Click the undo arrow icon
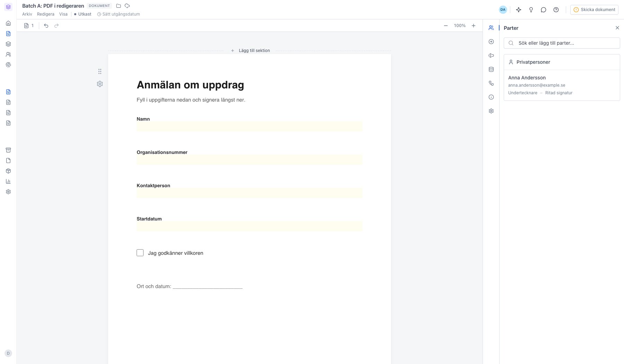The width and height of the screenshot is (624, 364). pos(46,26)
